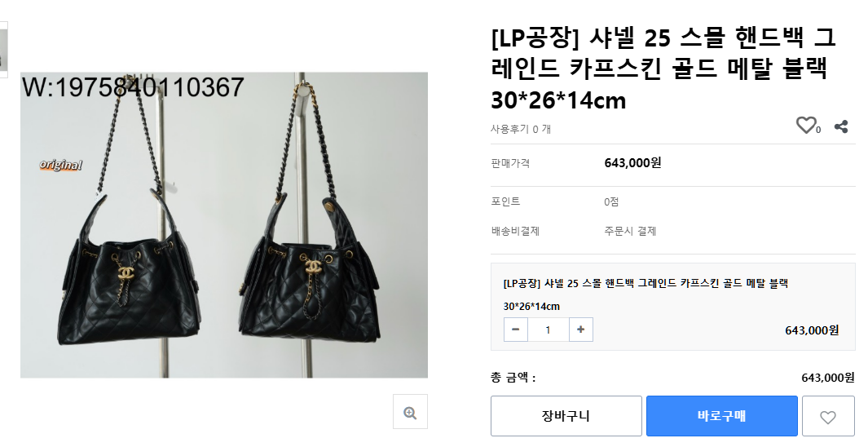Add to wishlist using the bottom heart button
The height and width of the screenshot is (447, 868).
(x=828, y=416)
